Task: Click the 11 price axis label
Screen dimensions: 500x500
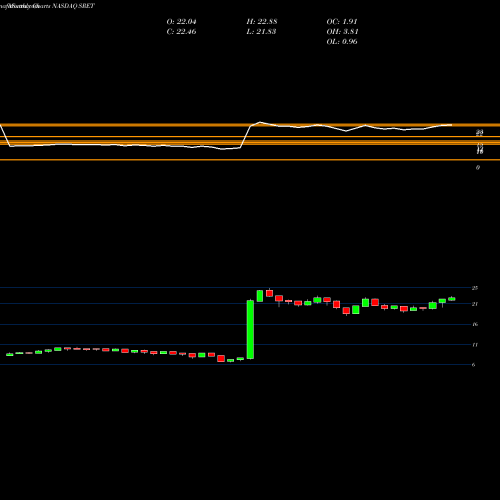Action: [x=475, y=345]
